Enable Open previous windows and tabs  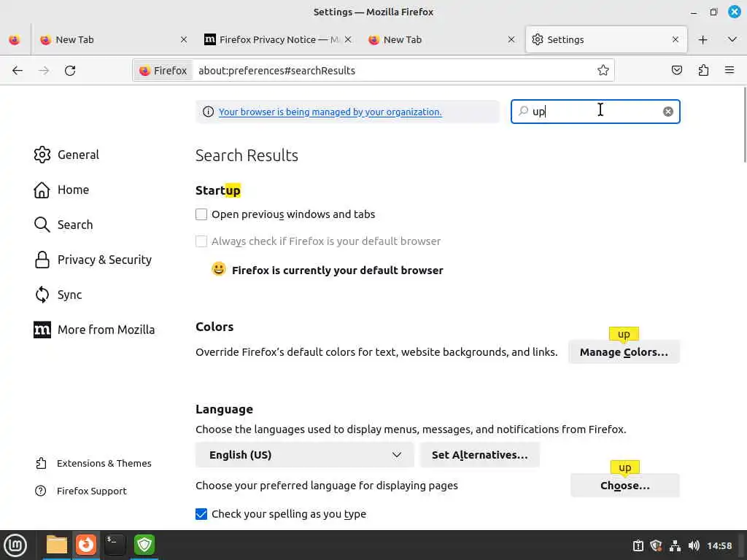[201, 214]
